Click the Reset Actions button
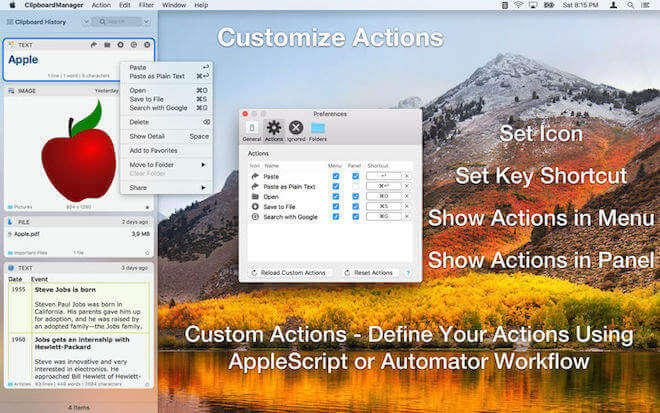Viewport: 660px width, 413px height. pyautogui.click(x=368, y=273)
